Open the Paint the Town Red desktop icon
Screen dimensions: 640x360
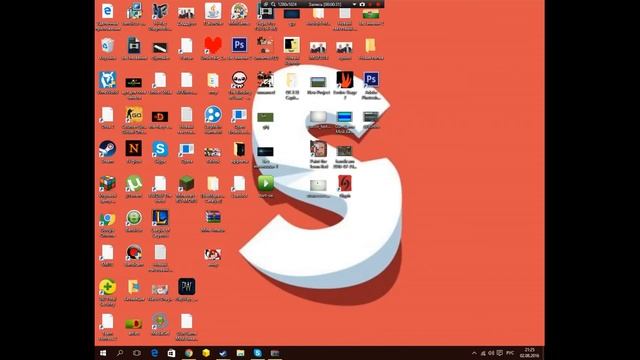tap(318, 149)
